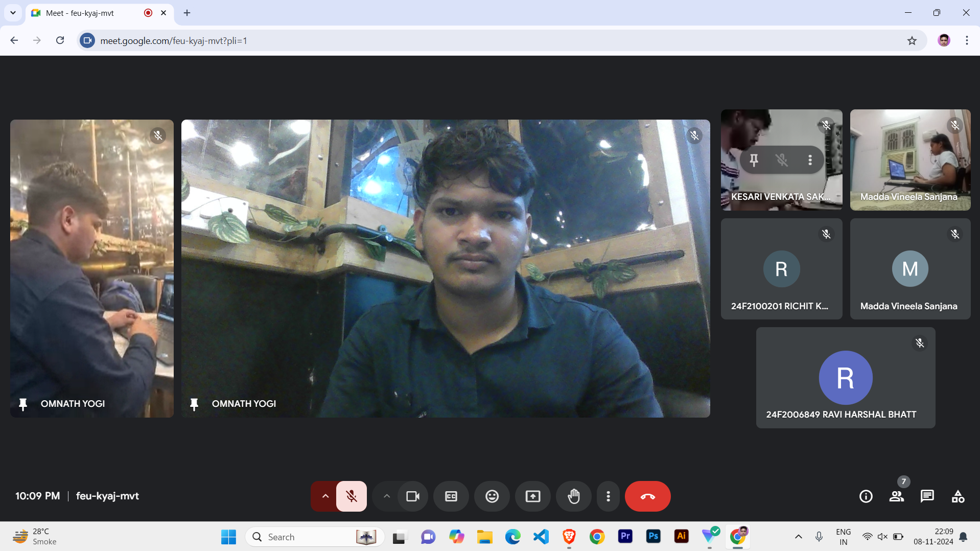Image resolution: width=980 pixels, height=551 pixels.
Task: Open more options three-dot menu in toolbar
Action: click(608, 496)
